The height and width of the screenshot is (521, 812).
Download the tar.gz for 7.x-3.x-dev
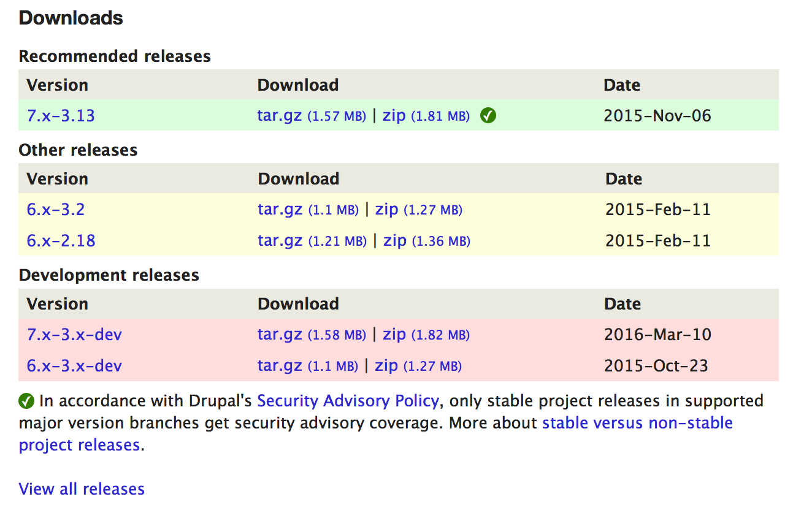(279, 334)
